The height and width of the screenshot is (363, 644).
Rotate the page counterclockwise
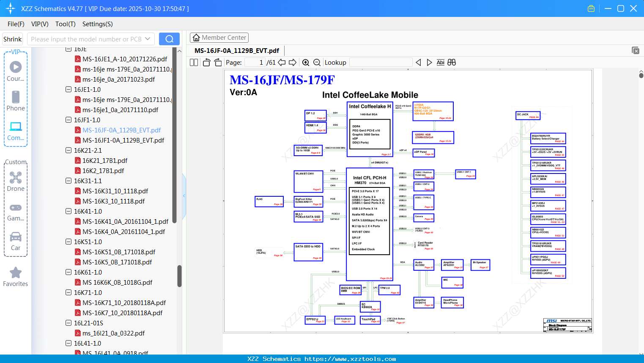pyautogui.click(x=207, y=62)
